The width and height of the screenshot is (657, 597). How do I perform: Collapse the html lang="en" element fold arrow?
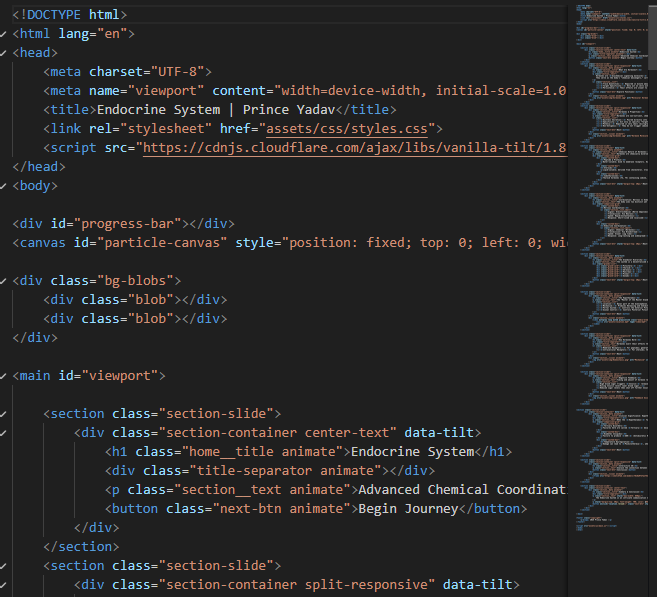coord(4,33)
